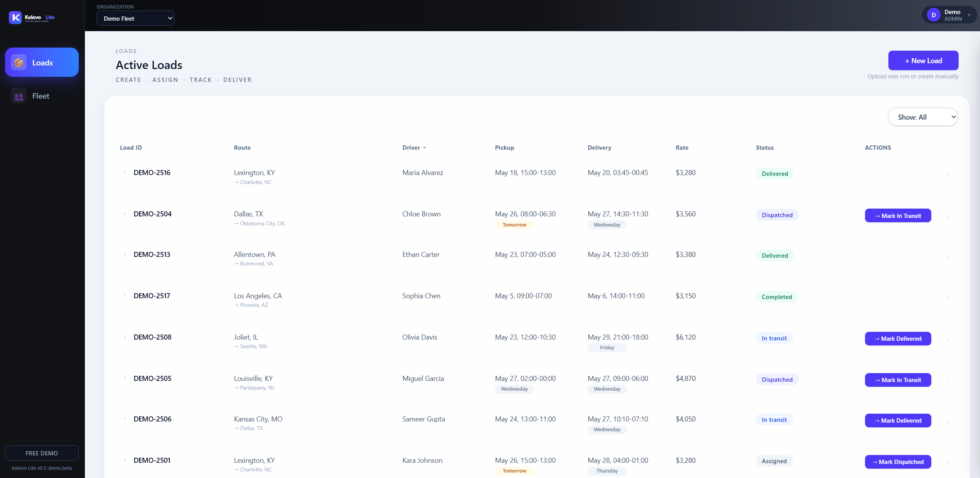Click the In transit badge for DEMO-2508

pyautogui.click(x=774, y=338)
